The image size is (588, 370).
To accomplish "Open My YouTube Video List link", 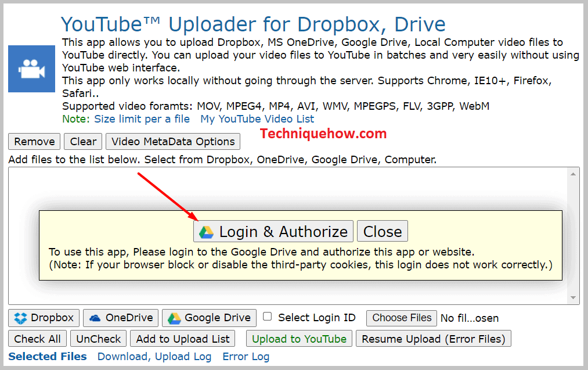I will pyautogui.click(x=257, y=119).
